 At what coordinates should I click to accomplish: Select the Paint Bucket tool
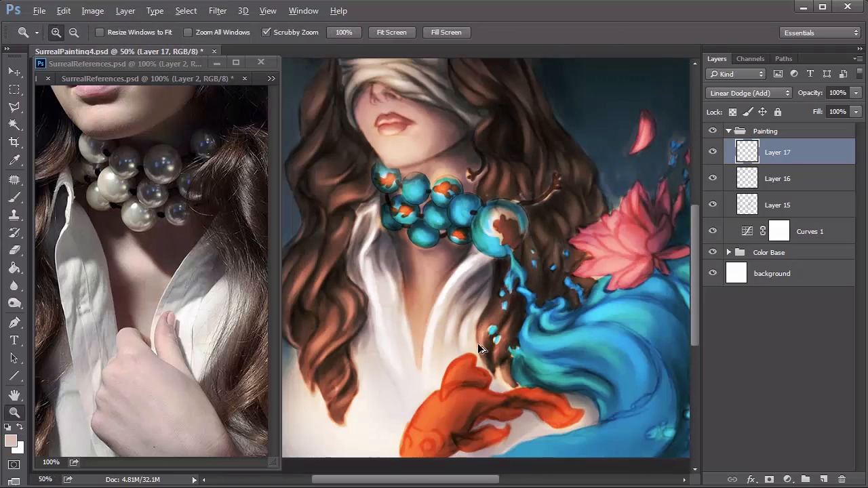tap(14, 268)
